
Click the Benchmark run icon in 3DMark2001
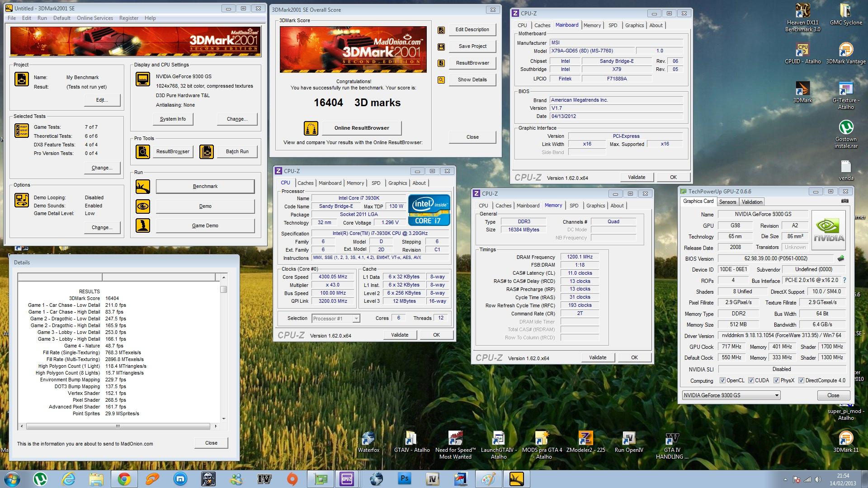click(x=143, y=186)
